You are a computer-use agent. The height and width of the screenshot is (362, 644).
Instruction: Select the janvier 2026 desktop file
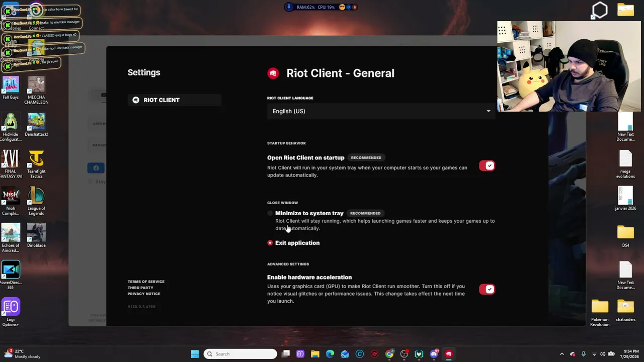[x=625, y=199]
